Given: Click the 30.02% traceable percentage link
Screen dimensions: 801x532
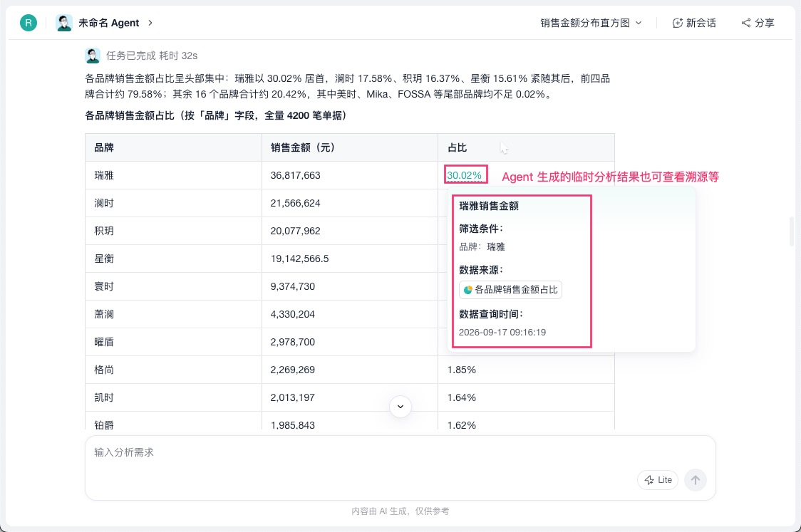Looking at the screenshot, I should tap(465, 175).
